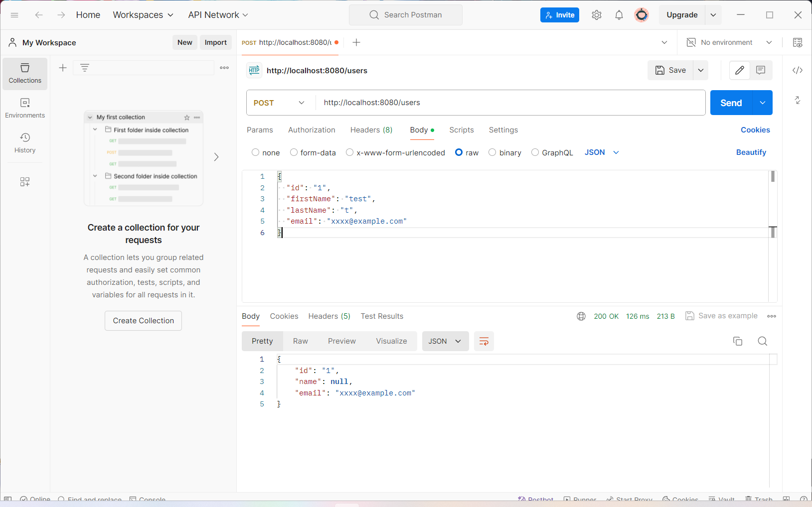The image size is (812, 507).
Task: Open the tab list chevron dropdown
Action: [x=664, y=42]
